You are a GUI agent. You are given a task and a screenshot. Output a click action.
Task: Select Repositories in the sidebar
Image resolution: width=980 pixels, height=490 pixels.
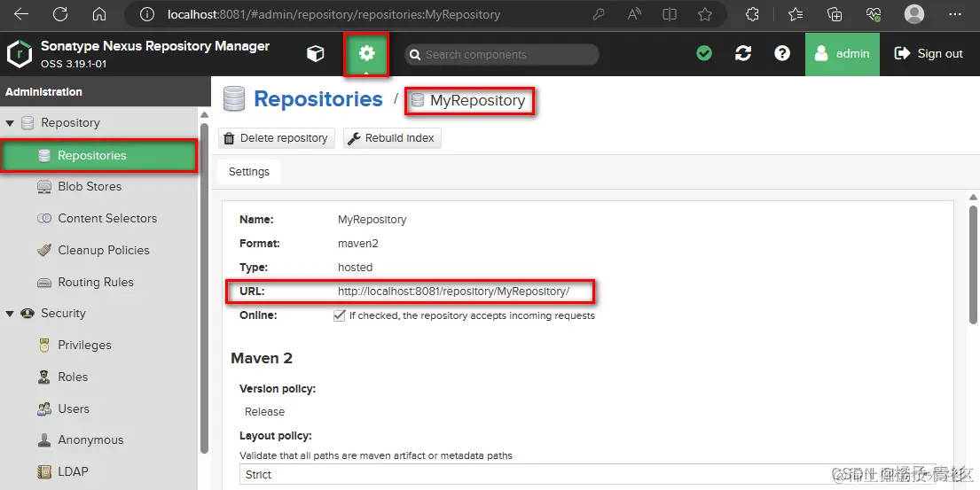pyautogui.click(x=99, y=155)
